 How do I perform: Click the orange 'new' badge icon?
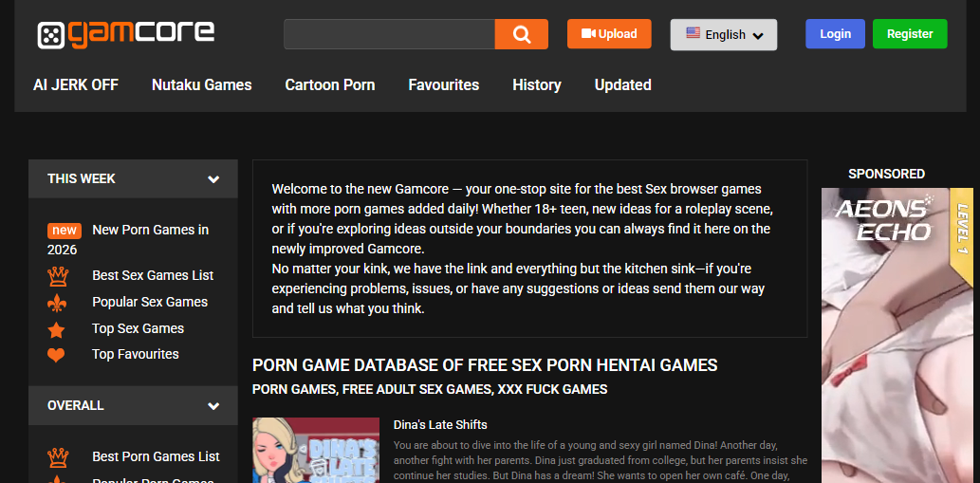pos(65,231)
